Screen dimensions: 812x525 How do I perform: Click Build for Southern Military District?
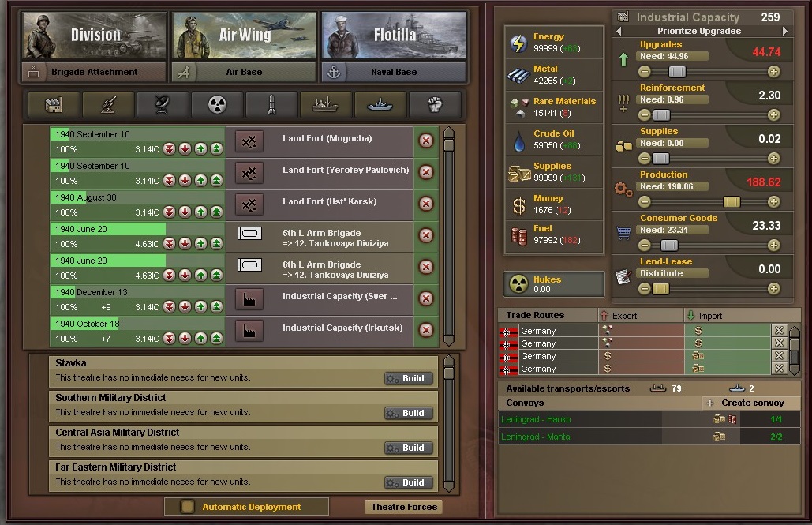[409, 413]
